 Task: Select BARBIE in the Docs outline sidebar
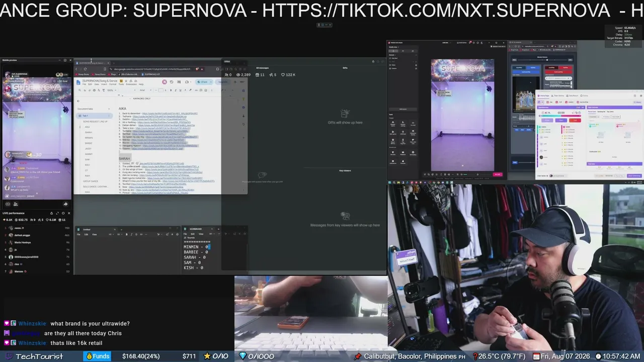coord(89,143)
